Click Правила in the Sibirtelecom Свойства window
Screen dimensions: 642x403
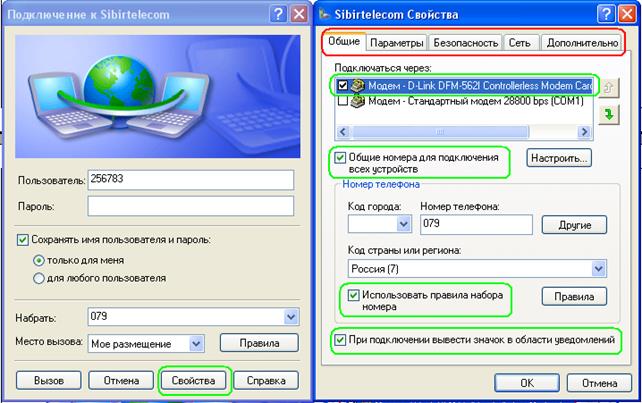point(574,296)
